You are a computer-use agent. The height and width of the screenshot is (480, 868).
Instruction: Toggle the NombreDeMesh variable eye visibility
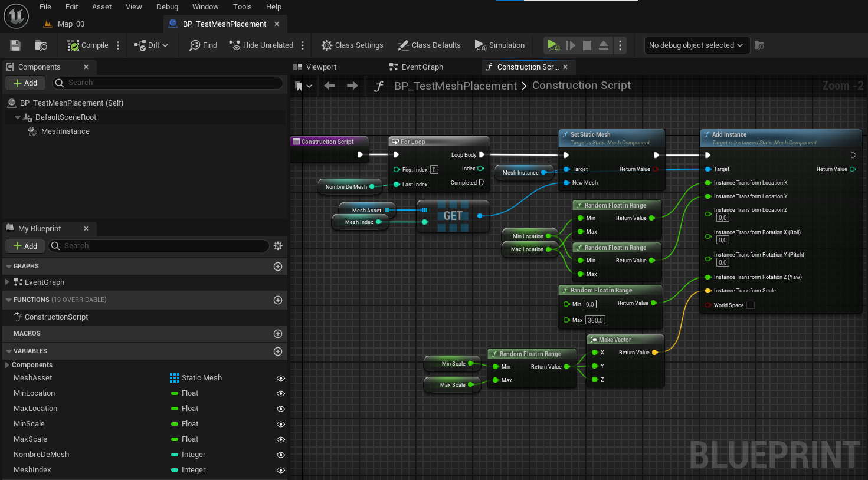pos(281,455)
